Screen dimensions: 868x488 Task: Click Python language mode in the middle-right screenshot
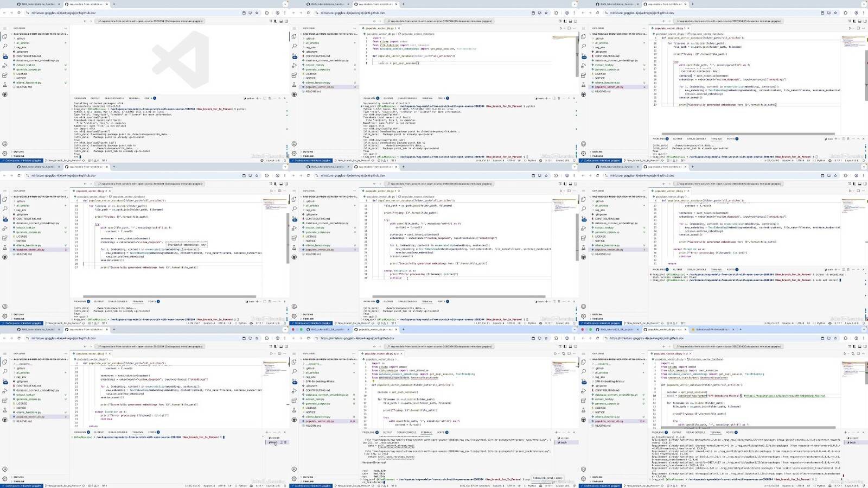[x=821, y=324]
